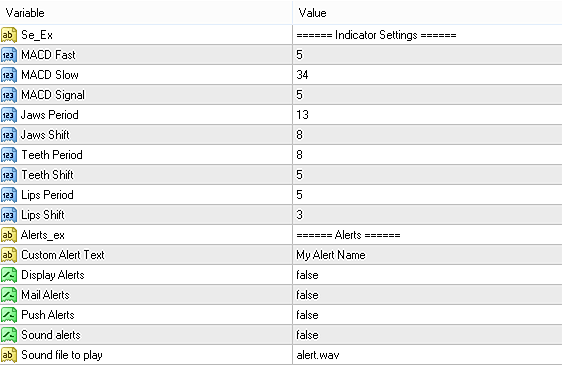562x368 pixels.
Task: Edit the Custom Alert Text value field
Action: tap(428, 255)
